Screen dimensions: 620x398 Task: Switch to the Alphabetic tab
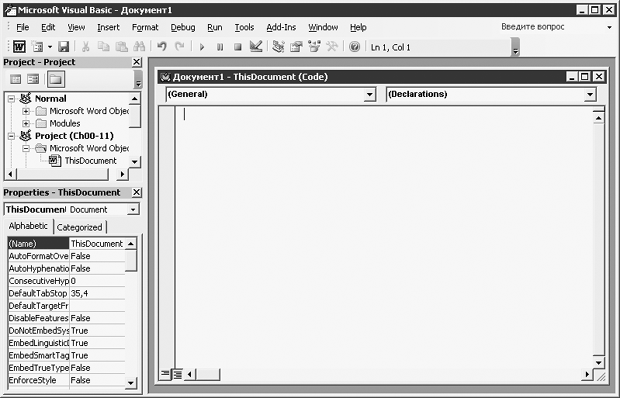click(28, 226)
